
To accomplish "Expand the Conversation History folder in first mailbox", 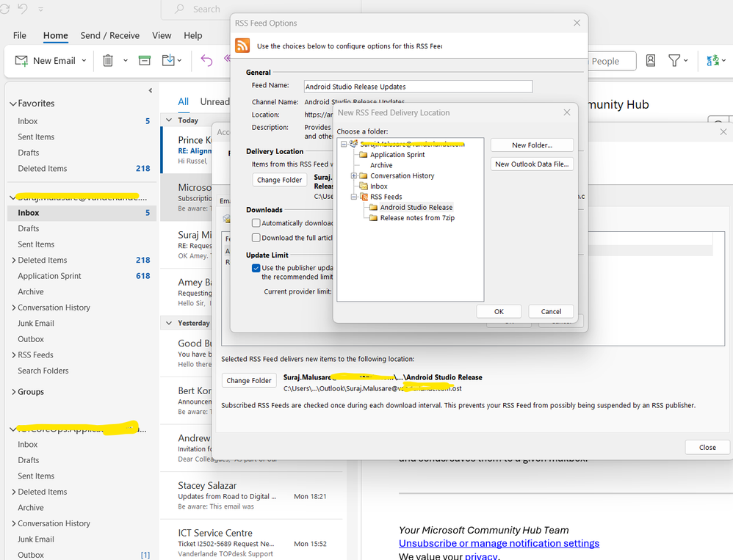I will pos(13,308).
